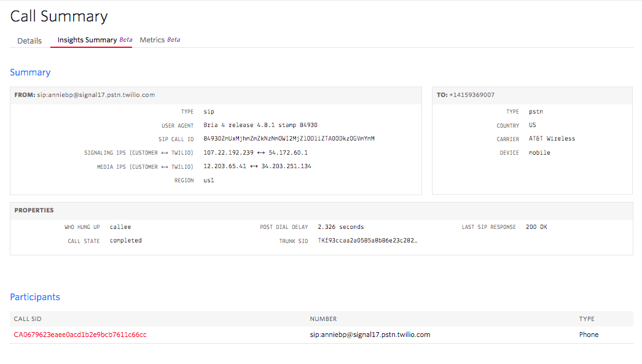642x364 pixels.
Task: Click the Participants section heading
Action: pyautogui.click(x=35, y=297)
